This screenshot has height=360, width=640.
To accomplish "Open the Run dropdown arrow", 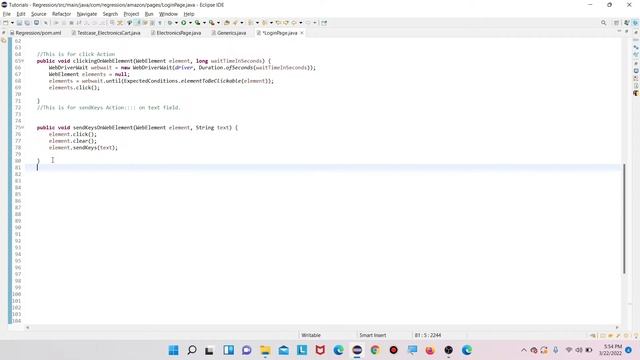I will pyautogui.click(x=190, y=23).
